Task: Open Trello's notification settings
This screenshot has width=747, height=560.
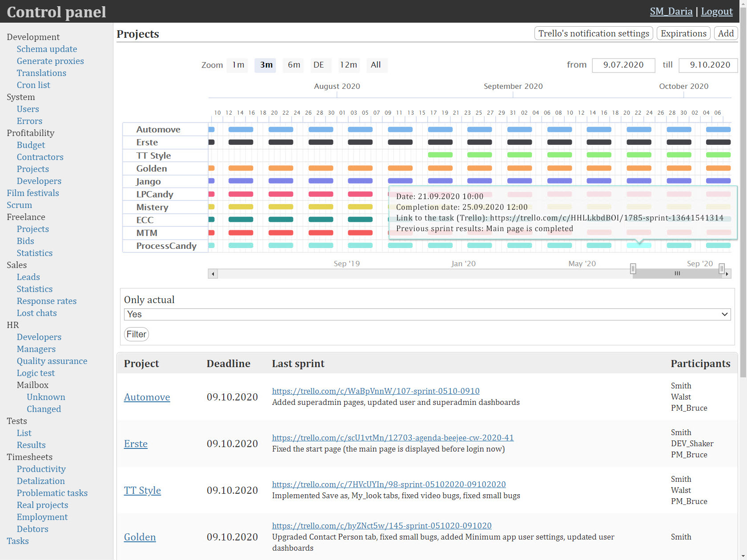Action: [593, 33]
